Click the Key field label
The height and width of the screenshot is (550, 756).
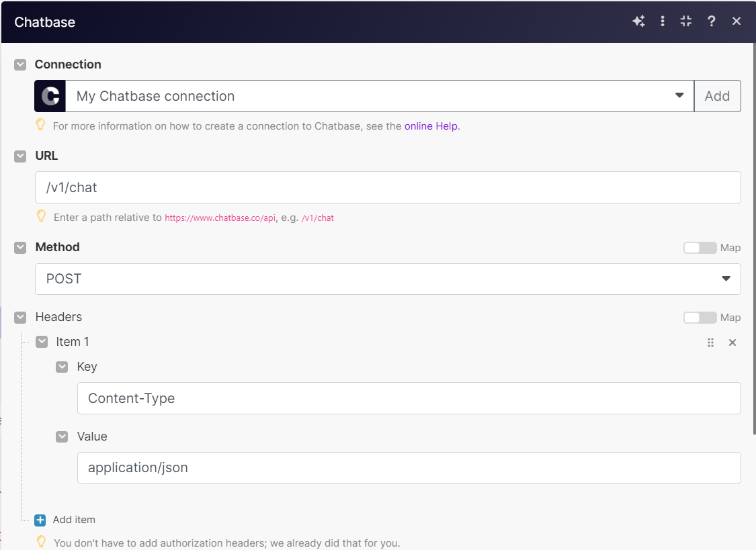[x=87, y=367]
